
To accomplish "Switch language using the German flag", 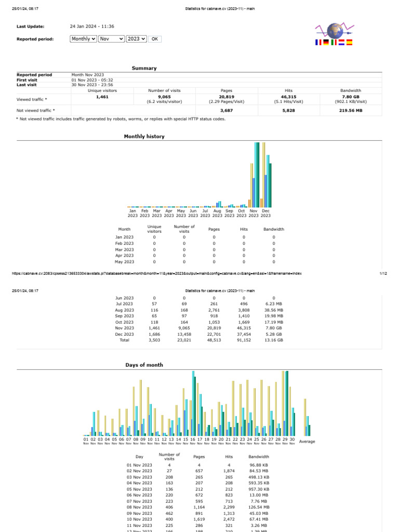I will [326, 43].
